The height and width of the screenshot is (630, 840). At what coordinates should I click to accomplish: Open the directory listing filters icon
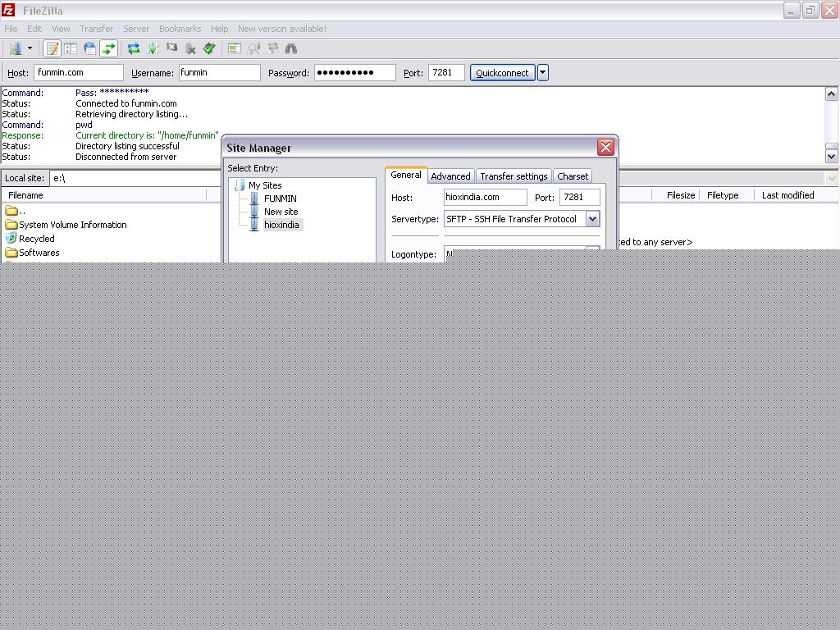coord(234,48)
